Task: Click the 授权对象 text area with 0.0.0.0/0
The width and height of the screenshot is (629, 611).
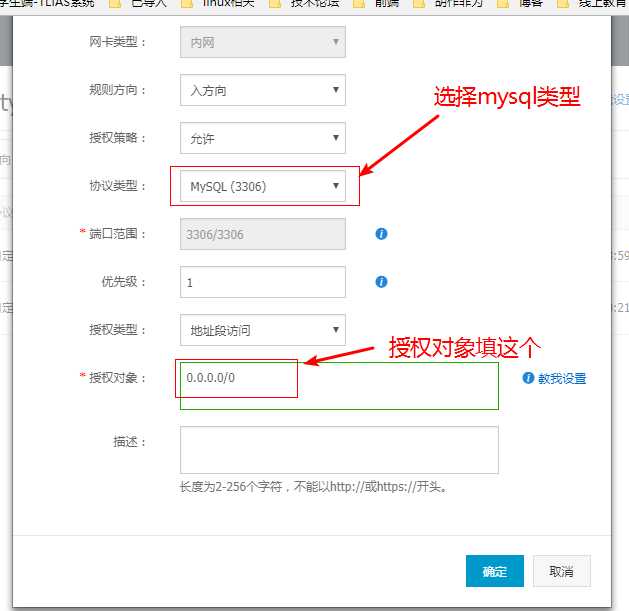Action: pos(339,386)
